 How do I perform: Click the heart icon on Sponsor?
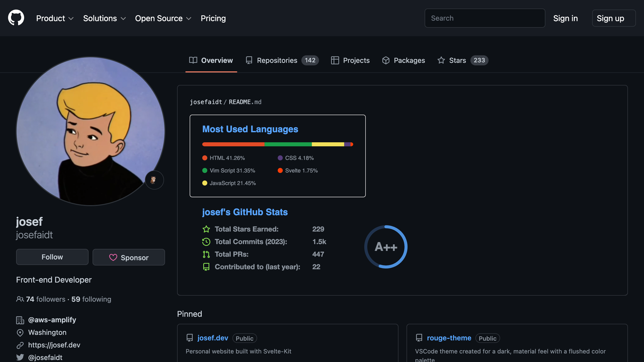113,257
